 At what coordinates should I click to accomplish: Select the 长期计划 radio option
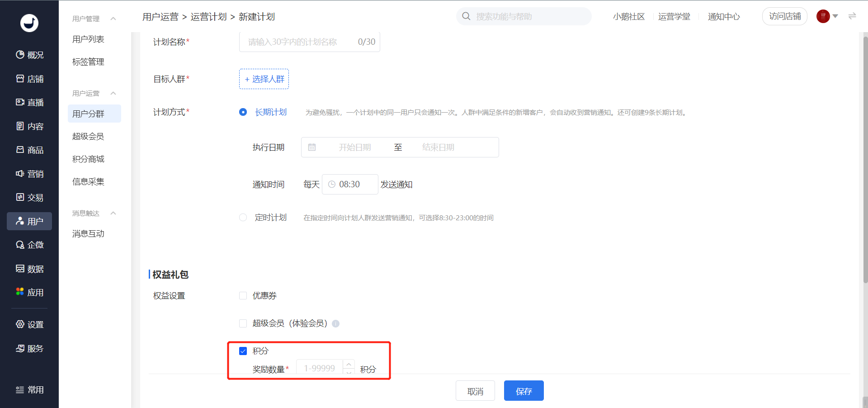(x=243, y=112)
